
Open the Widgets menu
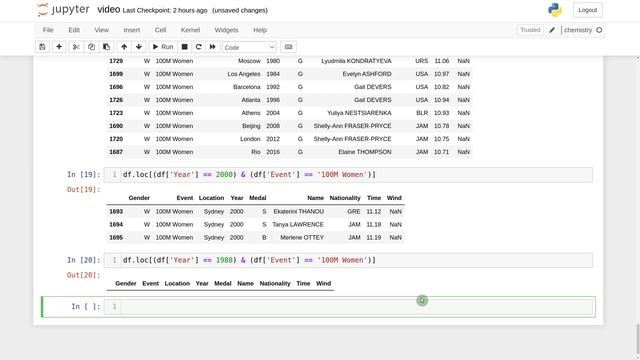pyautogui.click(x=227, y=30)
